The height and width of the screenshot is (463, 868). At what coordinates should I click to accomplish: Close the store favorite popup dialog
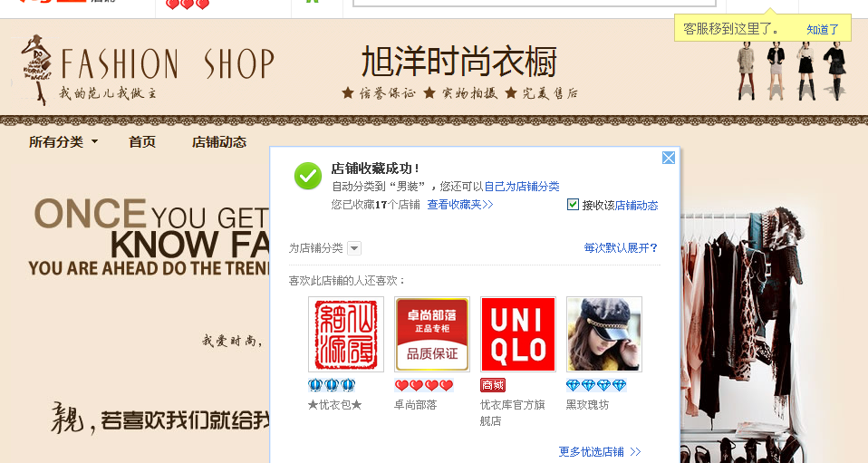tap(669, 158)
